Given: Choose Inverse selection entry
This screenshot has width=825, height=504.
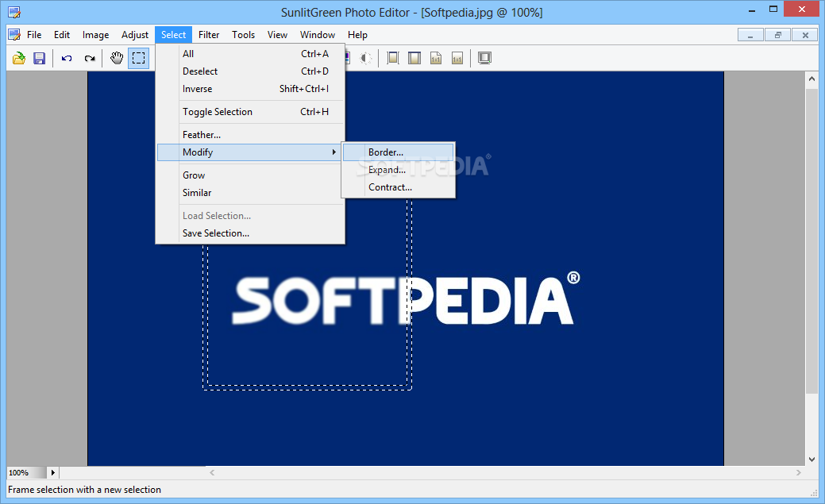Looking at the screenshot, I should pos(250,89).
